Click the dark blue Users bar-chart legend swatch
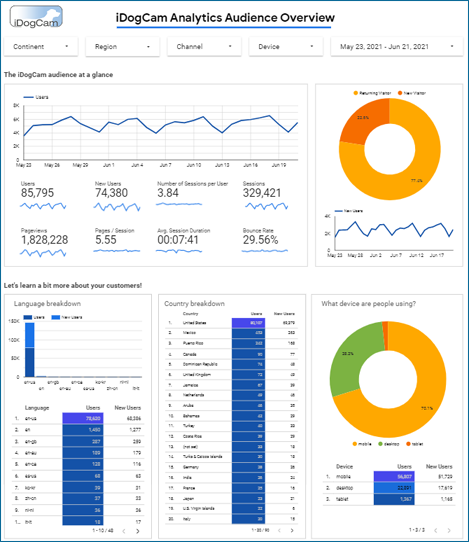This screenshot has width=469, height=542. (28, 317)
